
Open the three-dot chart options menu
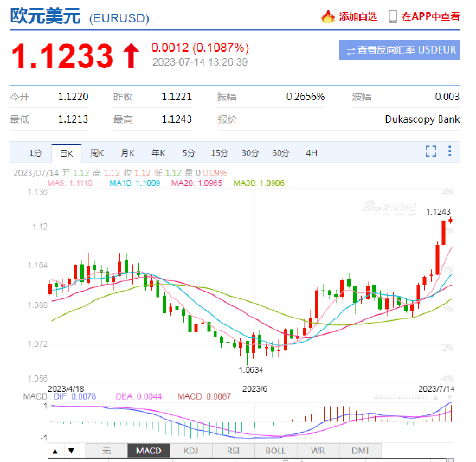click(x=449, y=151)
